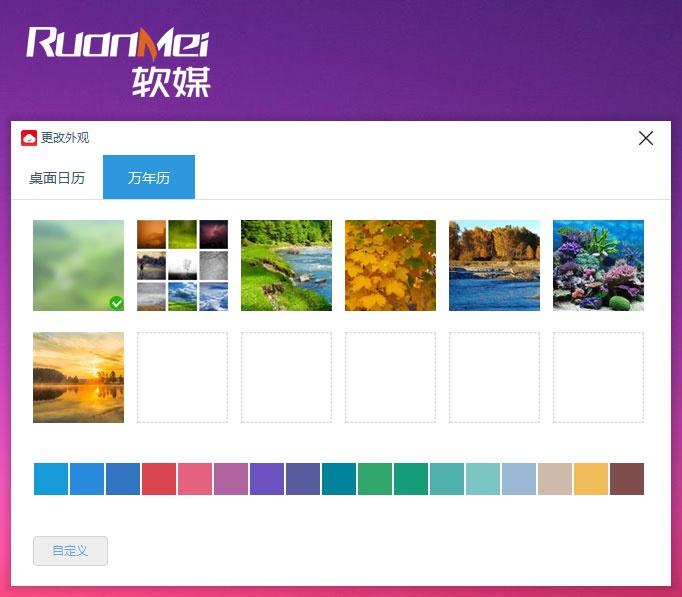Choose the beige tan swatch
The height and width of the screenshot is (597, 682).
tap(555, 479)
